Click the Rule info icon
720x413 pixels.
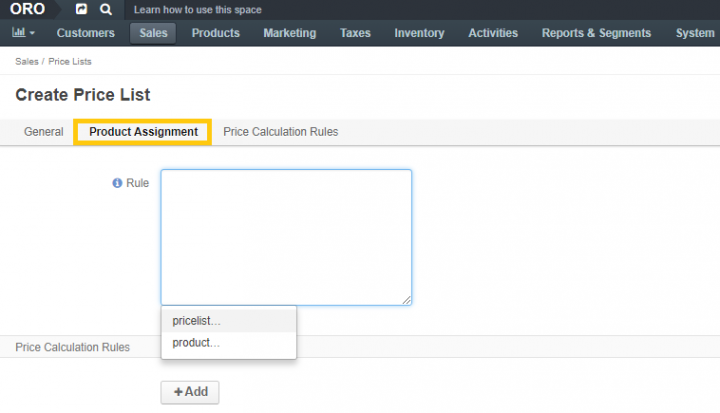pyautogui.click(x=117, y=183)
